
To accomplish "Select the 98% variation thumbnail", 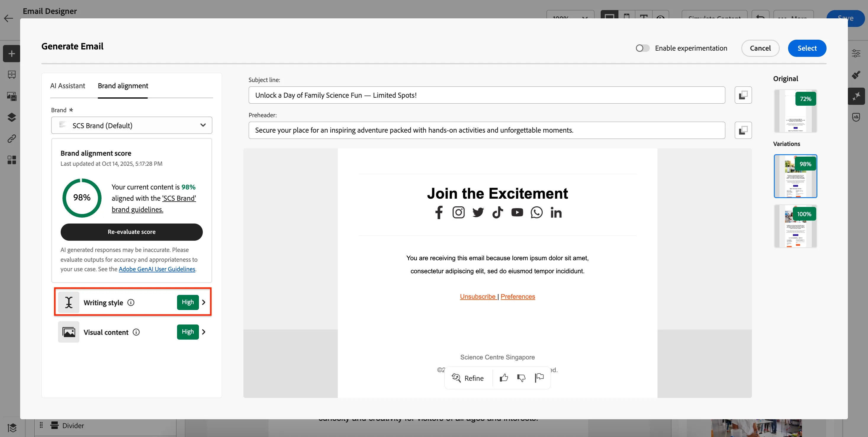I will (x=795, y=176).
